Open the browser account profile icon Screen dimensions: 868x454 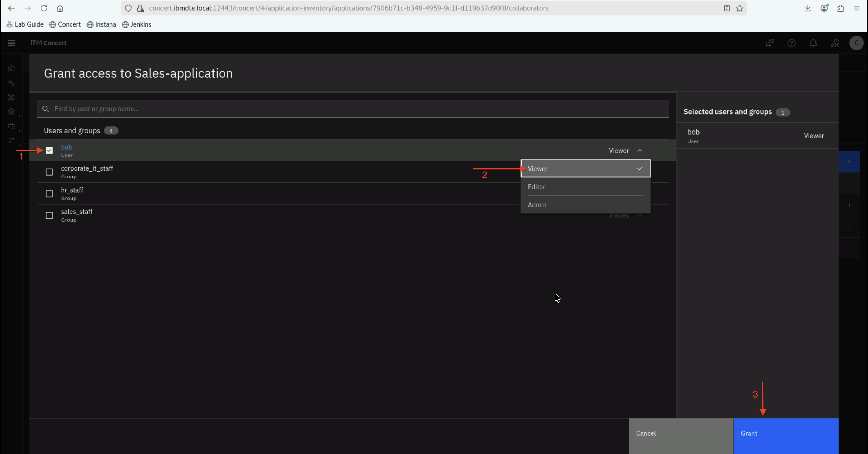click(x=824, y=8)
